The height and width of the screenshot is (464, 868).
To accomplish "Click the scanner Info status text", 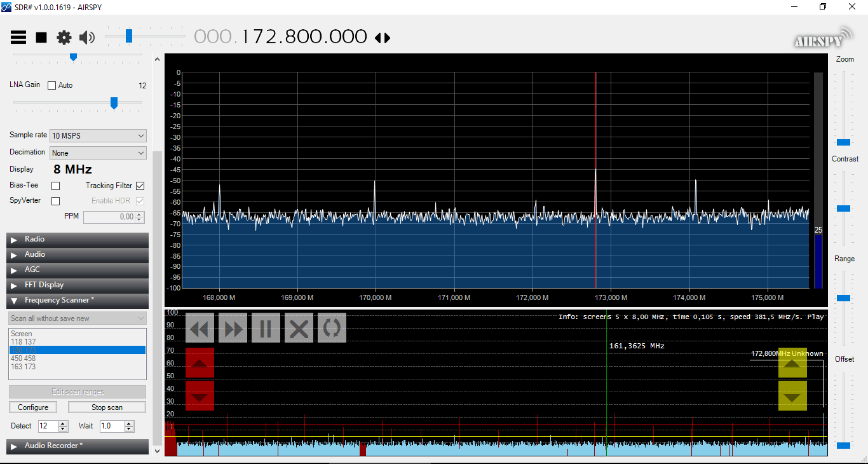I will point(691,317).
